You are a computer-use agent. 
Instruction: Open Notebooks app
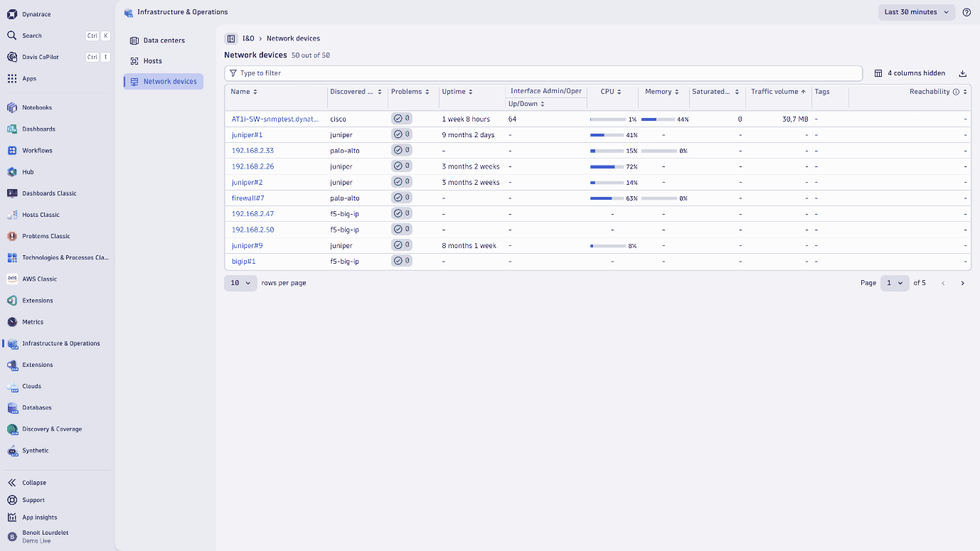point(37,108)
